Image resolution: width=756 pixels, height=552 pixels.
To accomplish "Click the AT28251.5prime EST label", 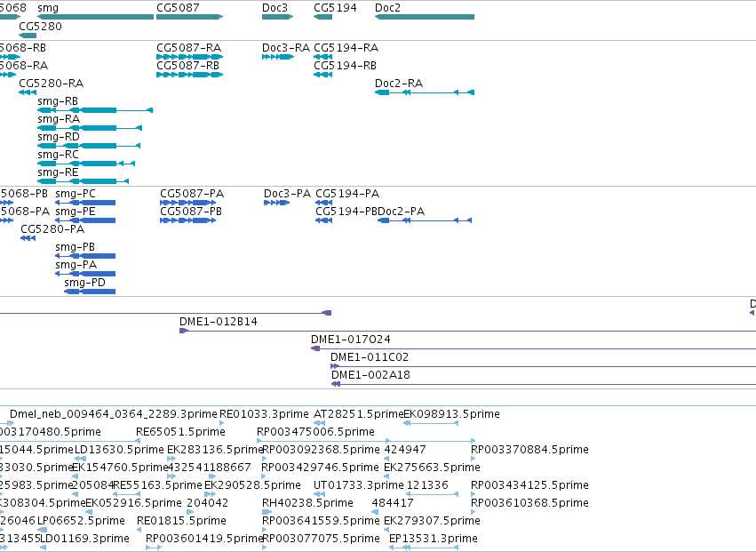I will (358, 414).
